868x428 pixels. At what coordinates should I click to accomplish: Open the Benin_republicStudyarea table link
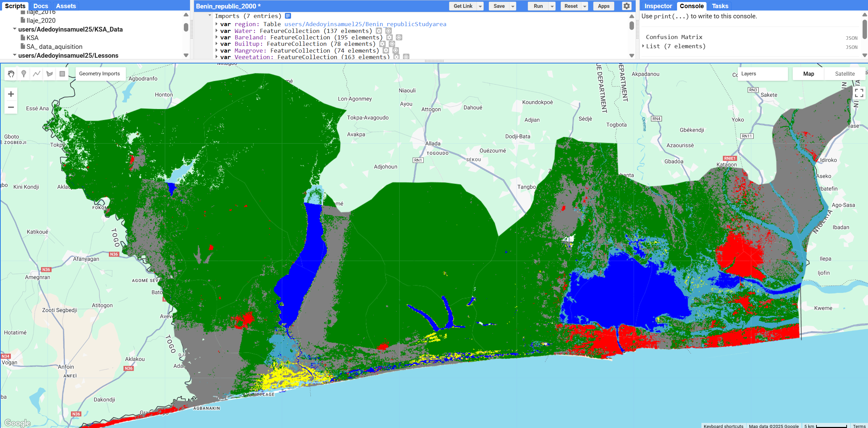click(365, 24)
